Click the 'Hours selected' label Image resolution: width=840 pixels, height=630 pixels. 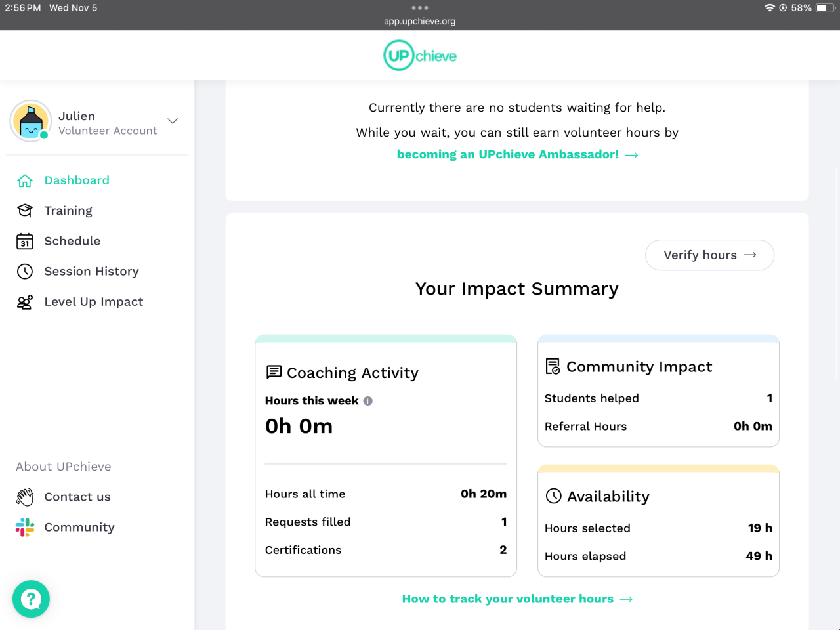[x=587, y=528]
